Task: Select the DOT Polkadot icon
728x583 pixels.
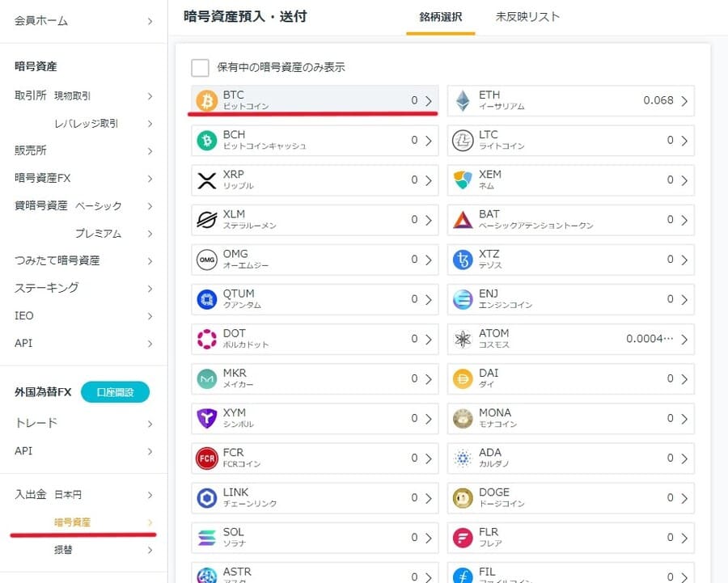Action: 205,338
